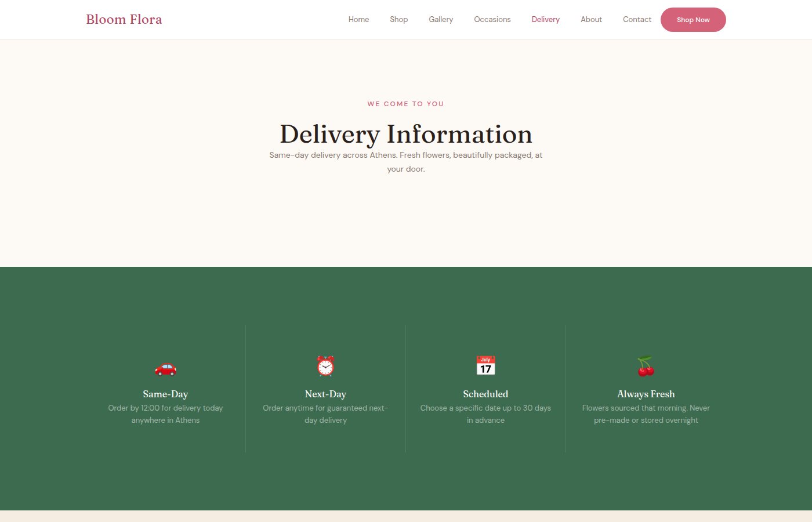Click the Delivery Information heading
812x522 pixels.
pos(406,134)
